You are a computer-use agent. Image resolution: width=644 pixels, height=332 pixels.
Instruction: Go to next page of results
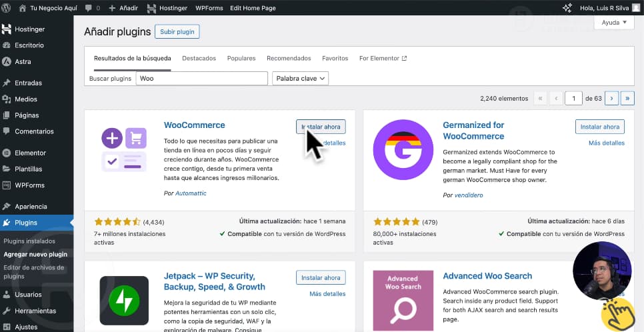611,99
